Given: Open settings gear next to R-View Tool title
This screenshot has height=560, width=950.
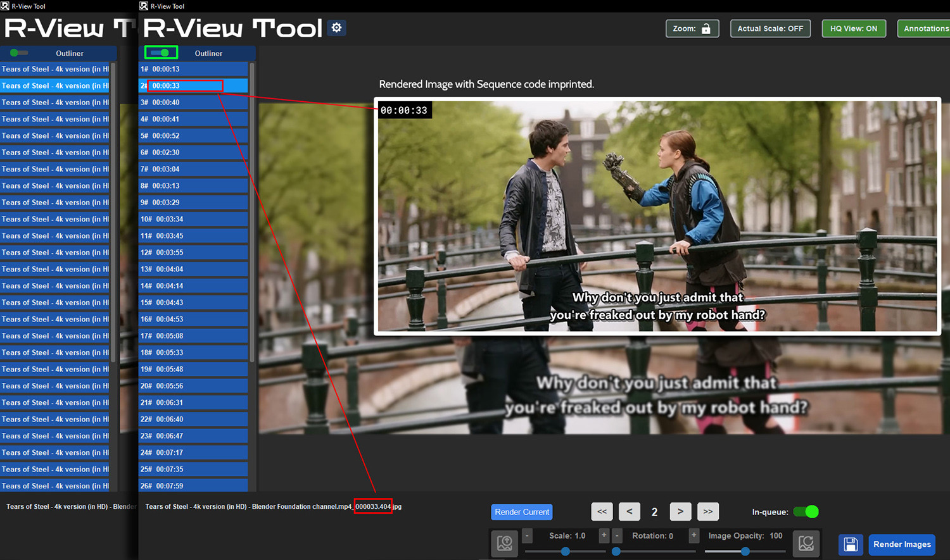Looking at the screenshot, I should [x=337, y=28].
